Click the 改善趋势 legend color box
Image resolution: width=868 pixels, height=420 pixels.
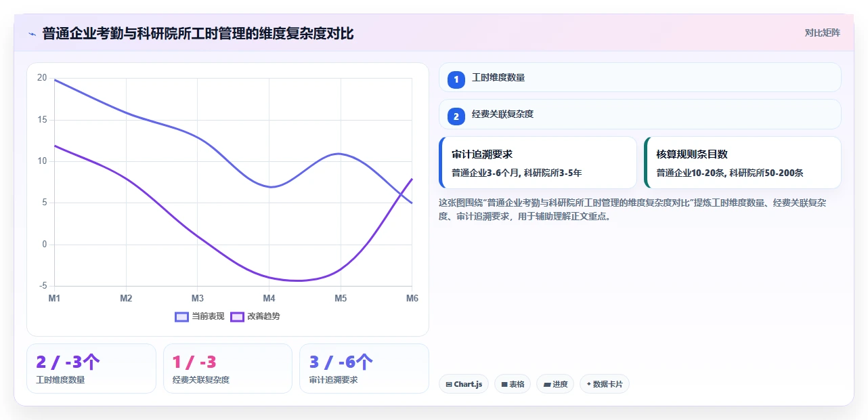pos(237,316)
